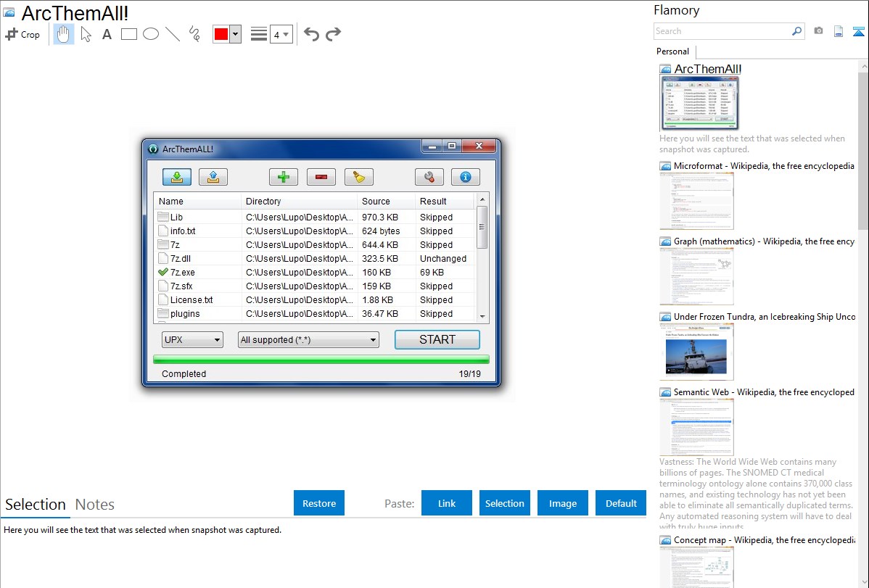Click the camera capture icon

click(x=818, y=31)
